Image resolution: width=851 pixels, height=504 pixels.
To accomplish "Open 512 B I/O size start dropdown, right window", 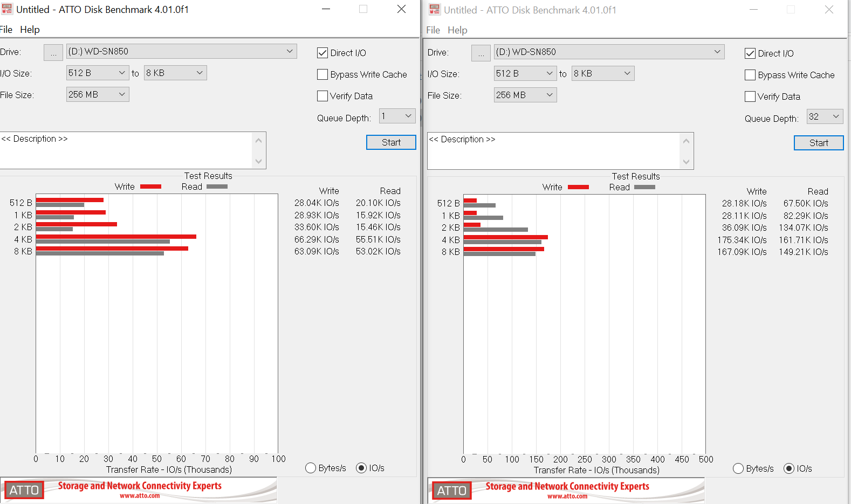I will coord(525,73).
